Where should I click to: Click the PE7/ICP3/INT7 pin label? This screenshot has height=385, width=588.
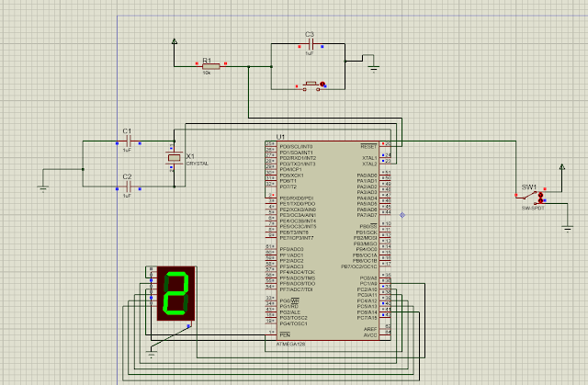click(296, 238)
